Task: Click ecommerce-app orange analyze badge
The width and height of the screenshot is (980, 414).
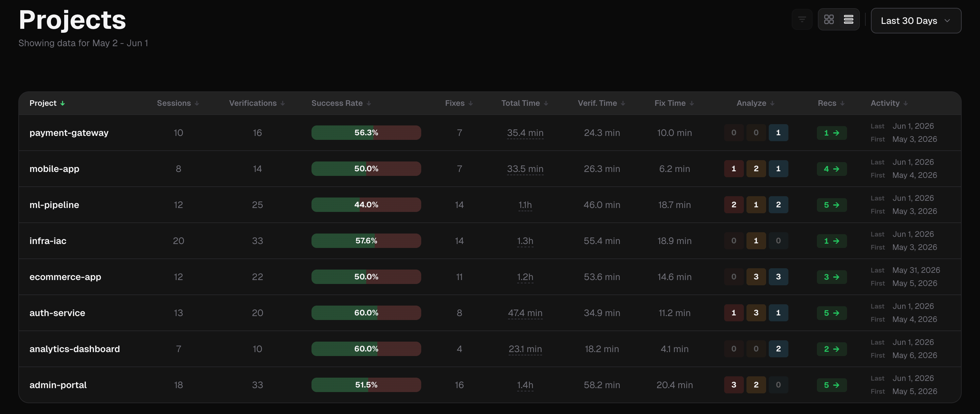Action: [x=756, y=277]
